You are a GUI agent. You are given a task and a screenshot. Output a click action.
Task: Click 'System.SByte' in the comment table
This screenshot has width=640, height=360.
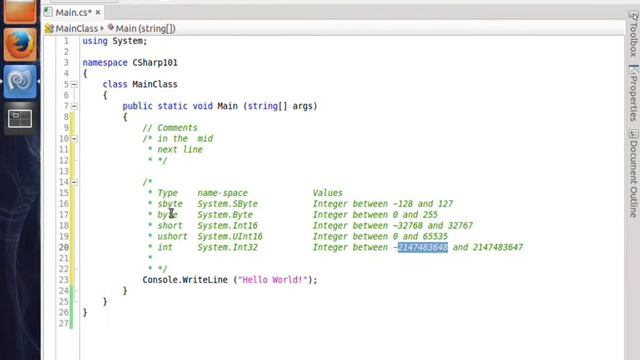[x=228, y=204]
